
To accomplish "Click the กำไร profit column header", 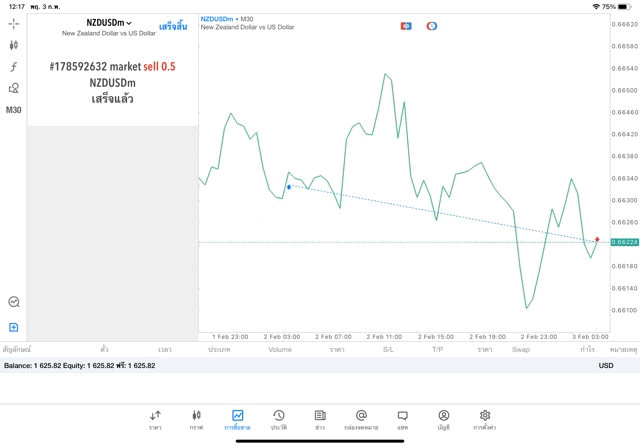I will coord(588,349).
